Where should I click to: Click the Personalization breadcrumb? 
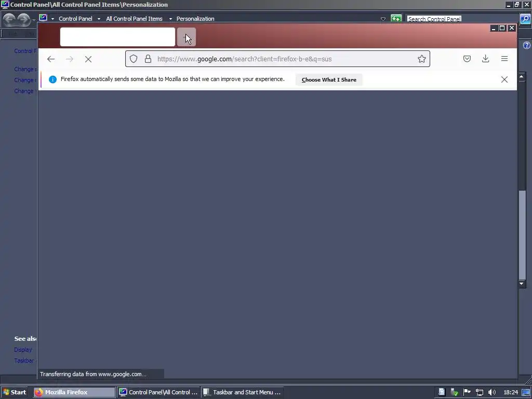coord(195,19)
